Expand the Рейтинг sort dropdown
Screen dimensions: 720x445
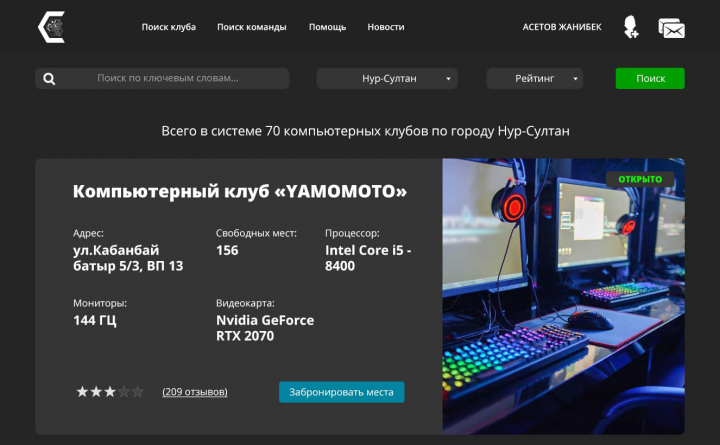coord(534,79)
